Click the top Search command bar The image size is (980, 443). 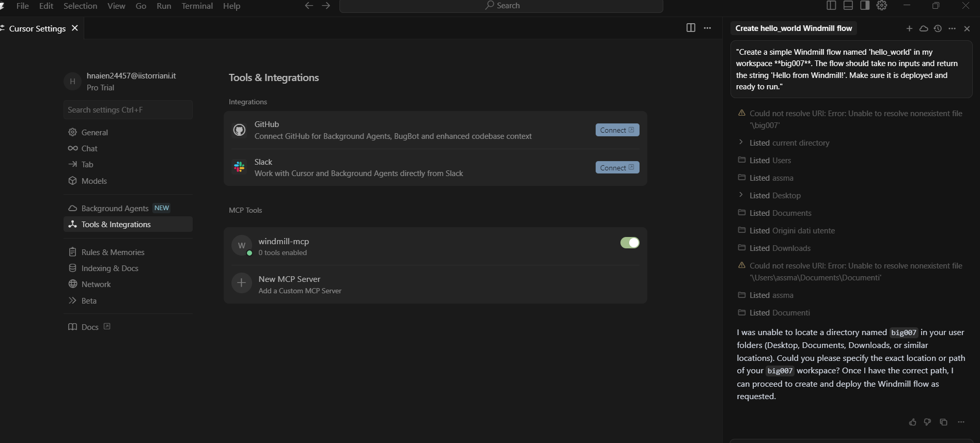(x=501, y=6)
